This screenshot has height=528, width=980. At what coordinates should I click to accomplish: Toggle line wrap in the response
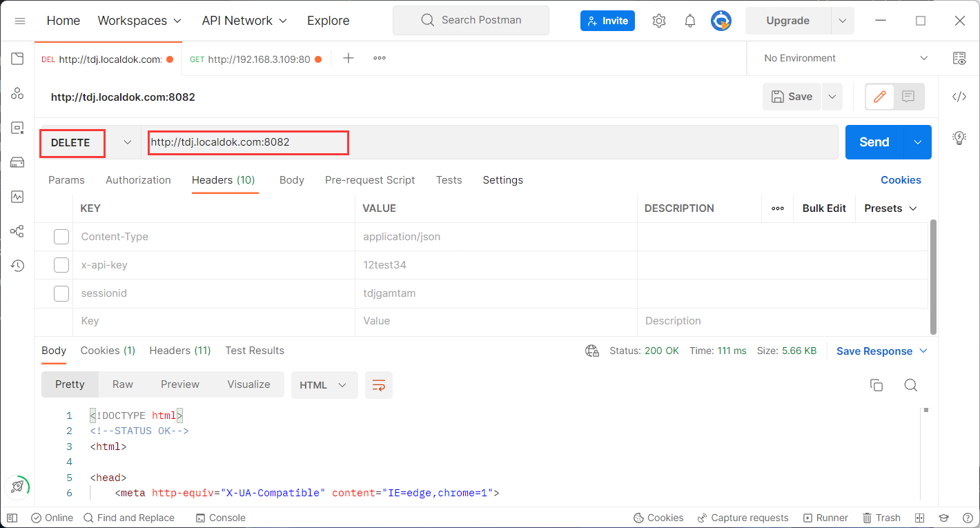(379, 385)
